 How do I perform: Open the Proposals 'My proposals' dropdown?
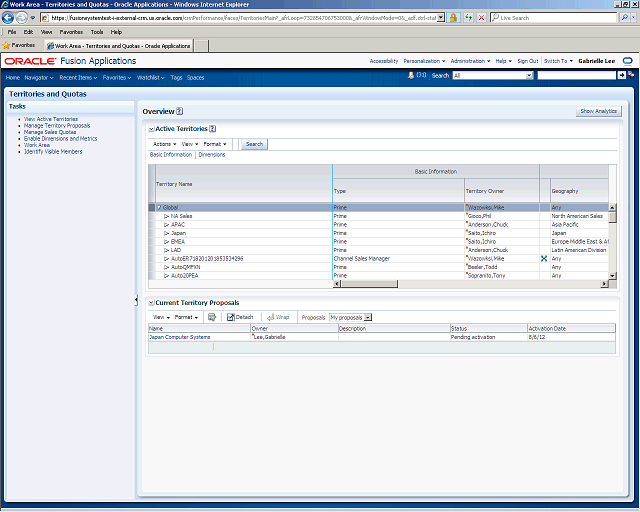(368, 317)
